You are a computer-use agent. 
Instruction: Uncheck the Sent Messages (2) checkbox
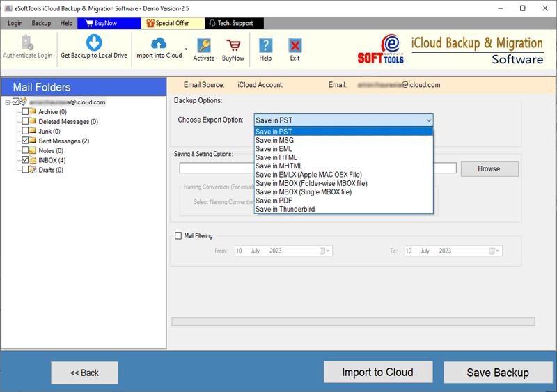tap(25, 140)
